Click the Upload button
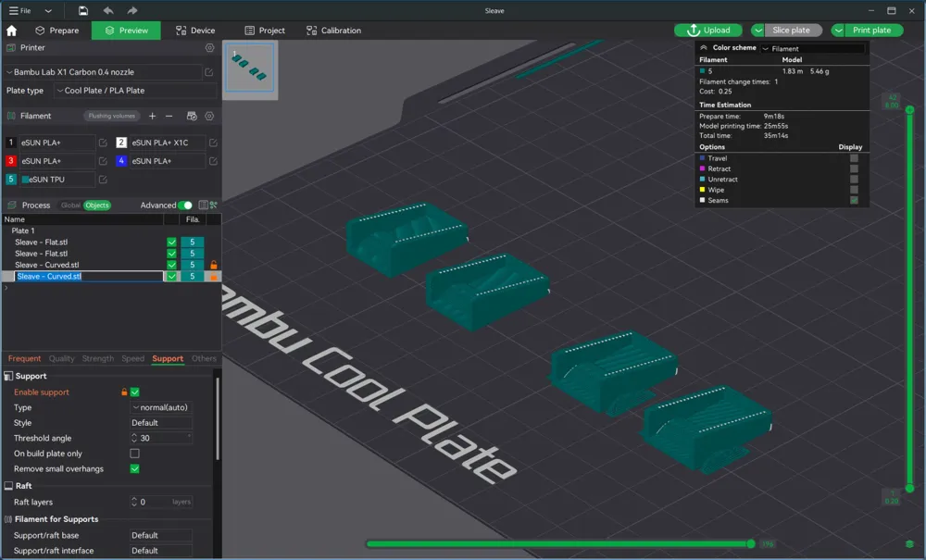The image size is (926, 560). click(x=708, y=31)
